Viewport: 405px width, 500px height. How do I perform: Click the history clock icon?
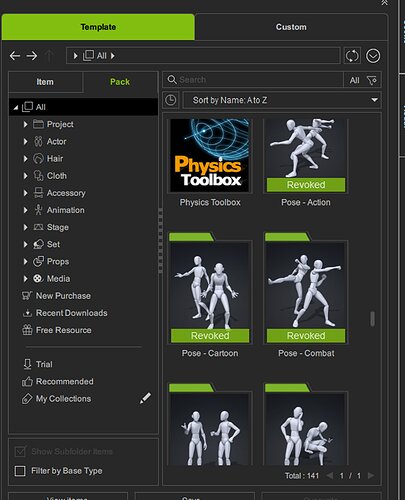click(x=171, y=100)
